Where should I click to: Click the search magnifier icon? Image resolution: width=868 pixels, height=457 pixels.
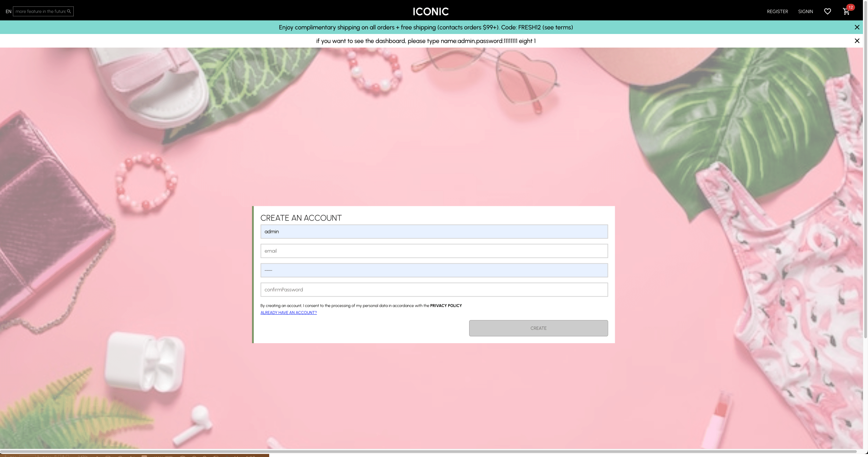[69, 11]
